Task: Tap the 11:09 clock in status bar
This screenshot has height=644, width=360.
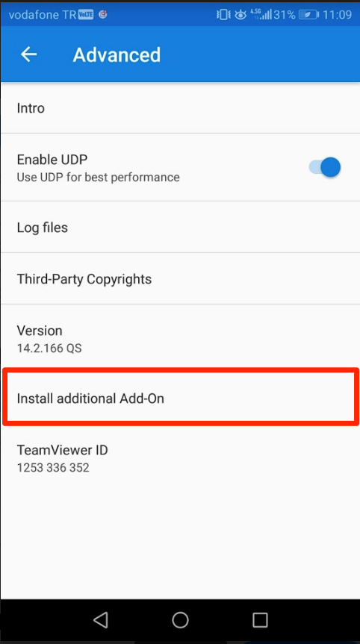Action: point(338,15)
